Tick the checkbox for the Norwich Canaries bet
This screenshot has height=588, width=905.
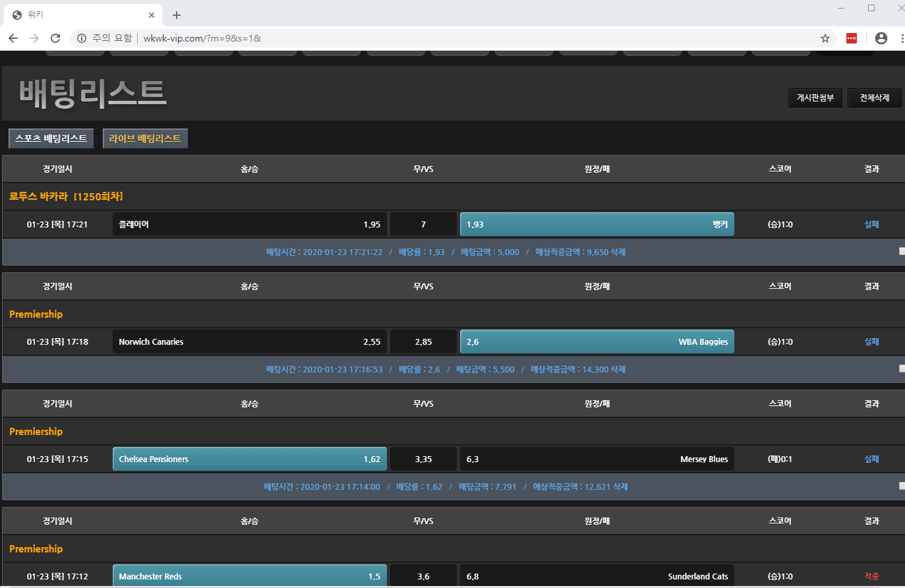[902, 368]
